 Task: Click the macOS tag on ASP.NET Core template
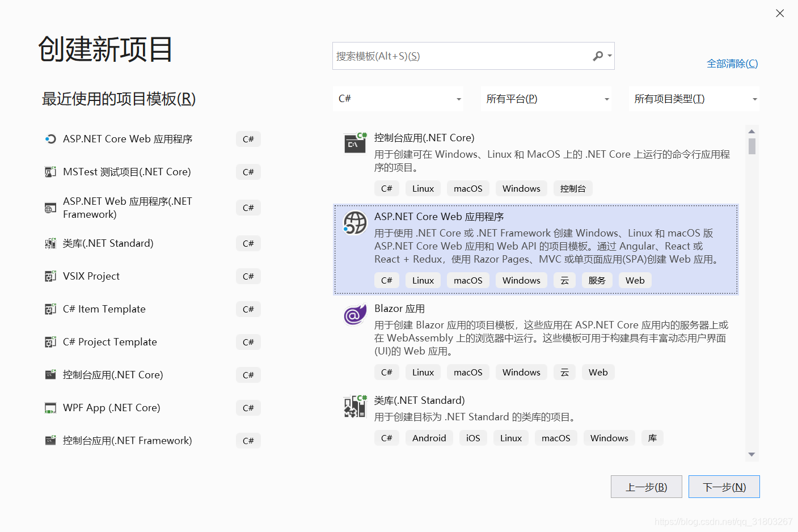[x=468, y=280]
